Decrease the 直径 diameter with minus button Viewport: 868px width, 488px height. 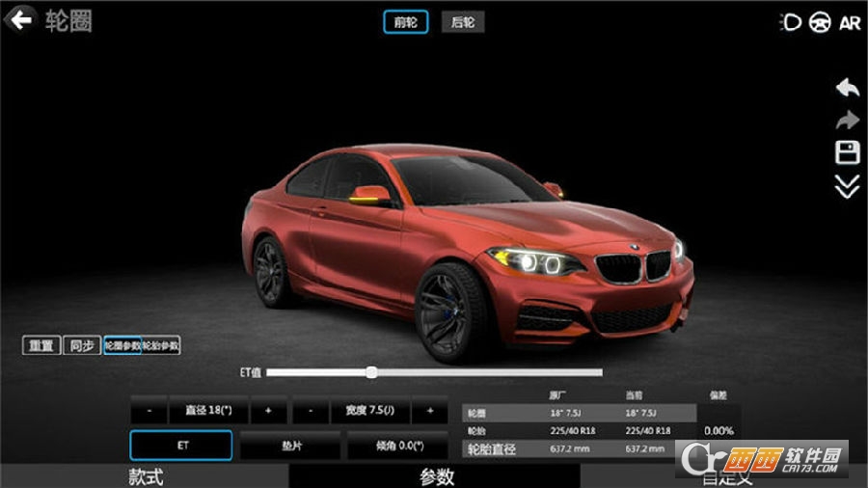[x=149, y=410]
